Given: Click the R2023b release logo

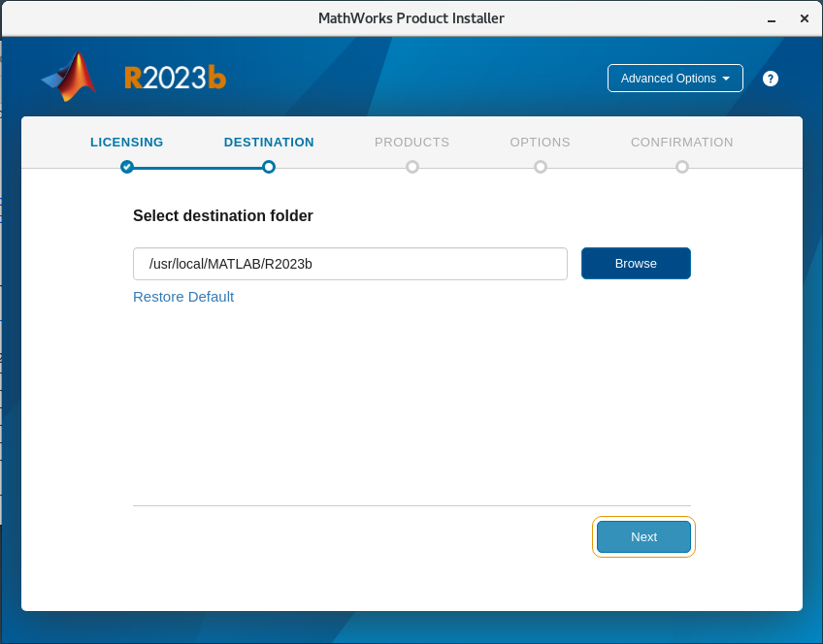Looking at the screenshot, I should [x=176, y=78].
